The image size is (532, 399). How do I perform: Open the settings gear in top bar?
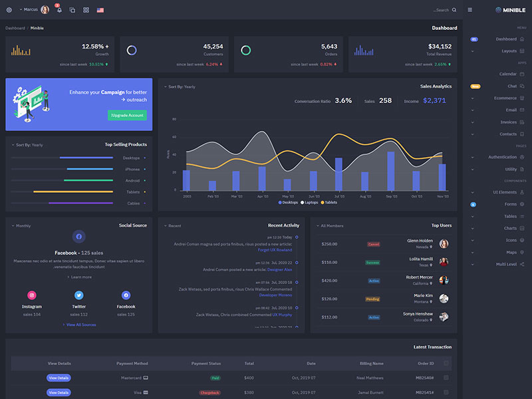pos(9,10)
